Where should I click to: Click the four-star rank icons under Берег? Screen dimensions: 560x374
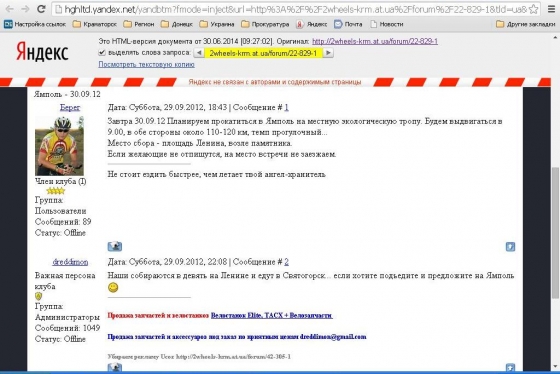point(56,191)
